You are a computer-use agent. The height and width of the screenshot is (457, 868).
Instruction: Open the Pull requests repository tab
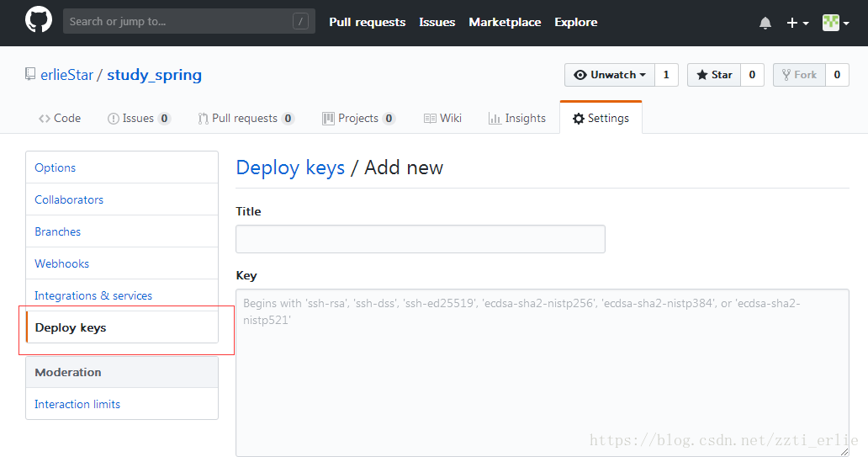pyautogui.click(x=245, y=119)
